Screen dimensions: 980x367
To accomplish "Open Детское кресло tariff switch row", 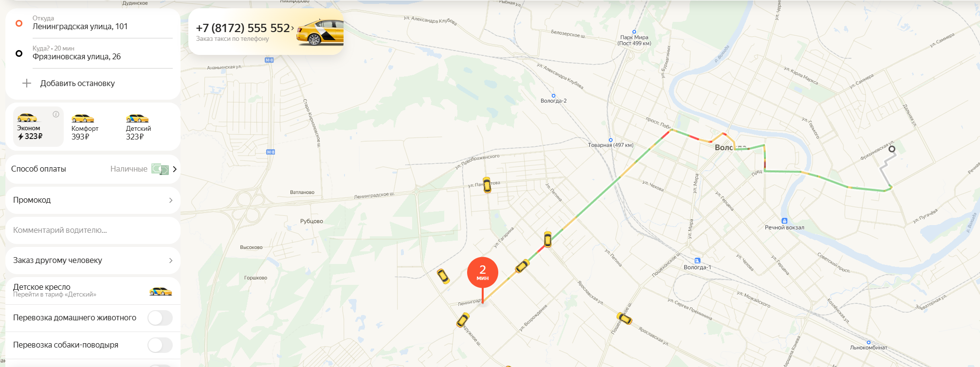I will (x=93, y=291).
